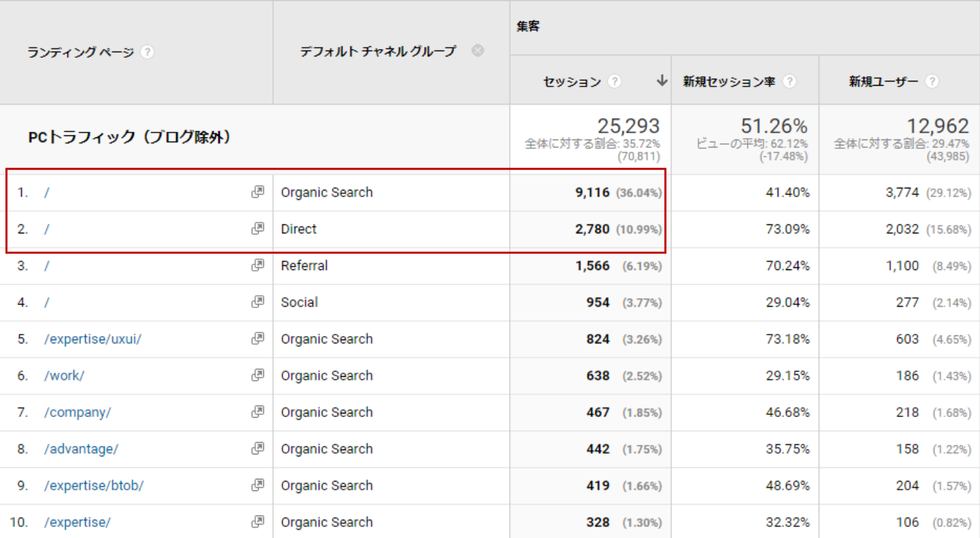Click sessions value 9,116

[592, 192]
